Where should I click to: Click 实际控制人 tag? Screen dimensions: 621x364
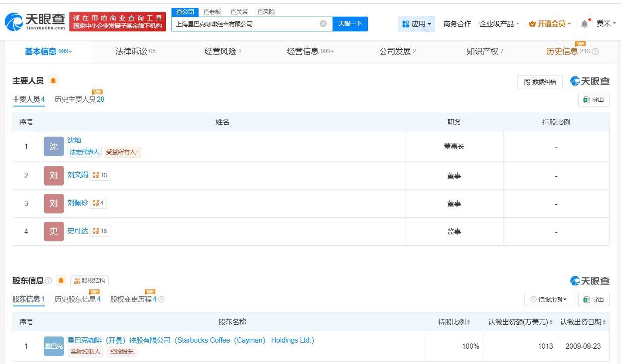(x=86, y=351)
